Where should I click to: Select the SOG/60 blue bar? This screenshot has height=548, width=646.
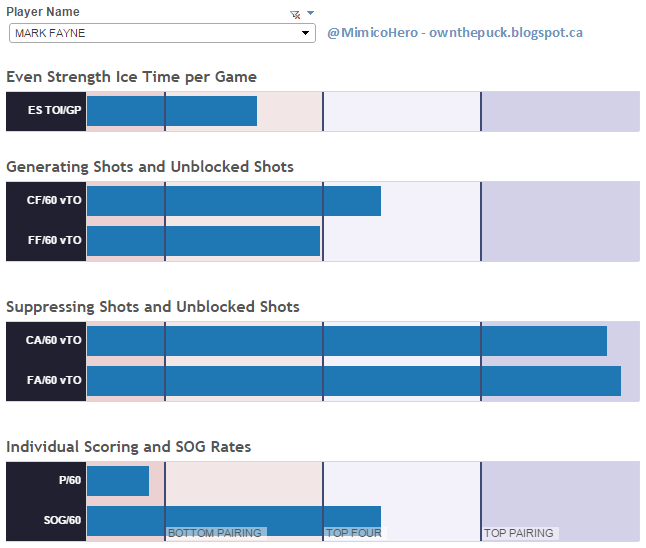234,518
